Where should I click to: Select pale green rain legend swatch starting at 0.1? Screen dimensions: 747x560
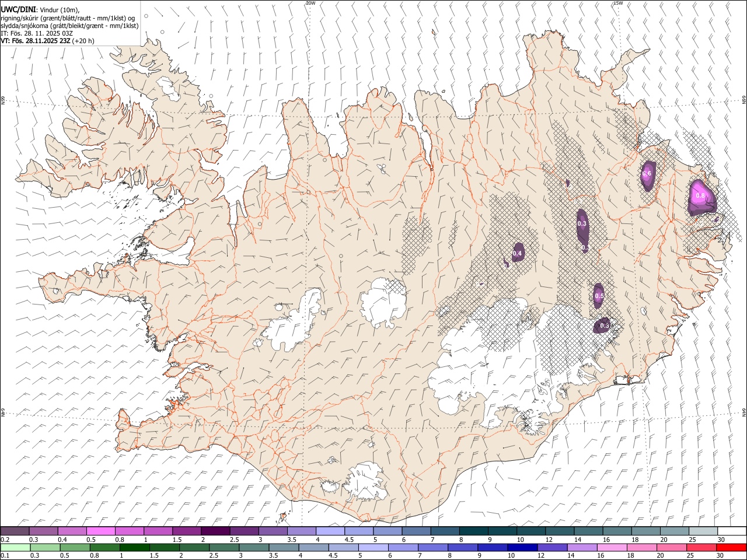click(x=15, y=547)
